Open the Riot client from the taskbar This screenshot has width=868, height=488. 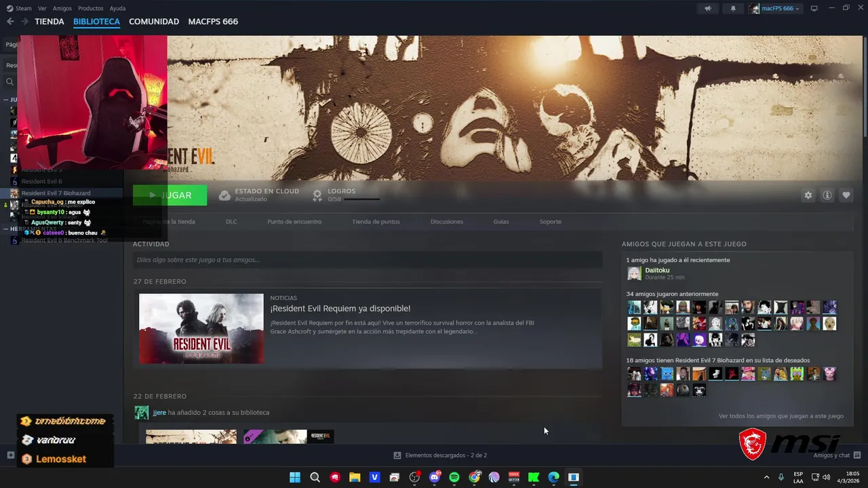335,477
